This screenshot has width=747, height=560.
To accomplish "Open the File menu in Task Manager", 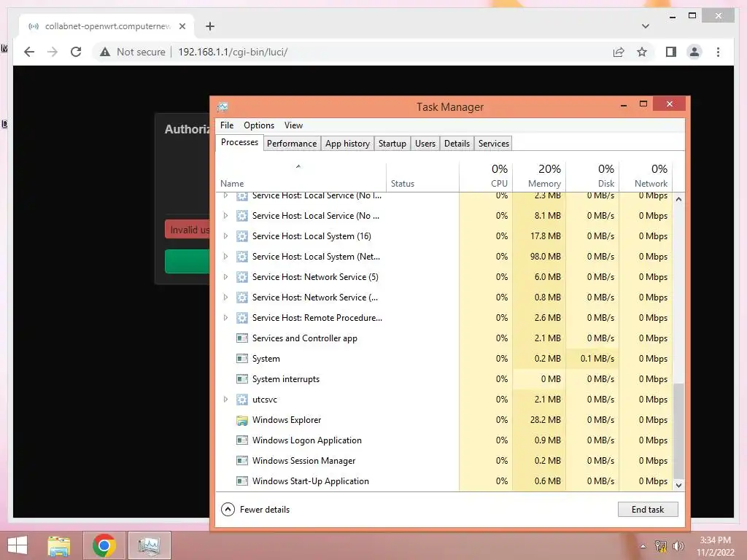I will (227, 125).
